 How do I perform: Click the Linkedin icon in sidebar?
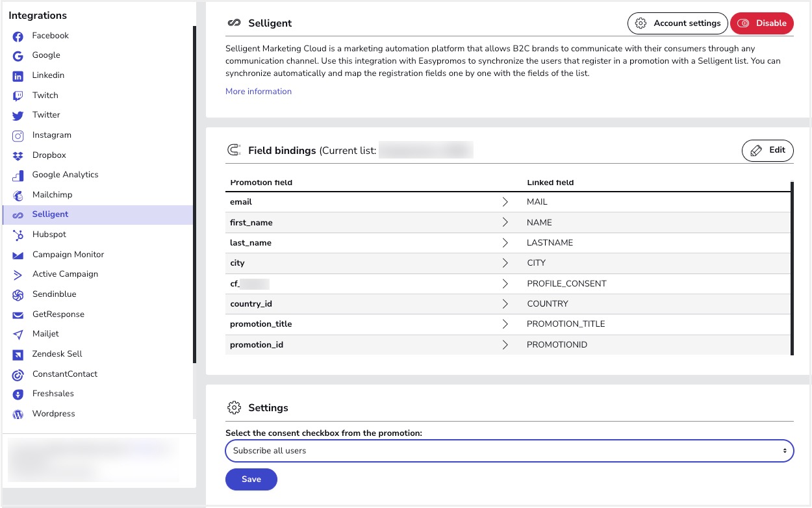pos(18,76)
